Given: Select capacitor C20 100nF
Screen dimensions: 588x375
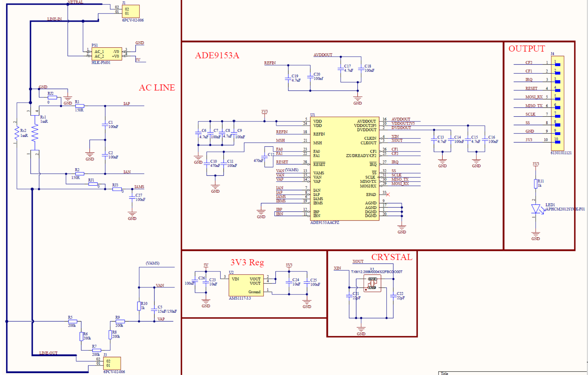Looking at the screenshot, I should click(310, 76).
